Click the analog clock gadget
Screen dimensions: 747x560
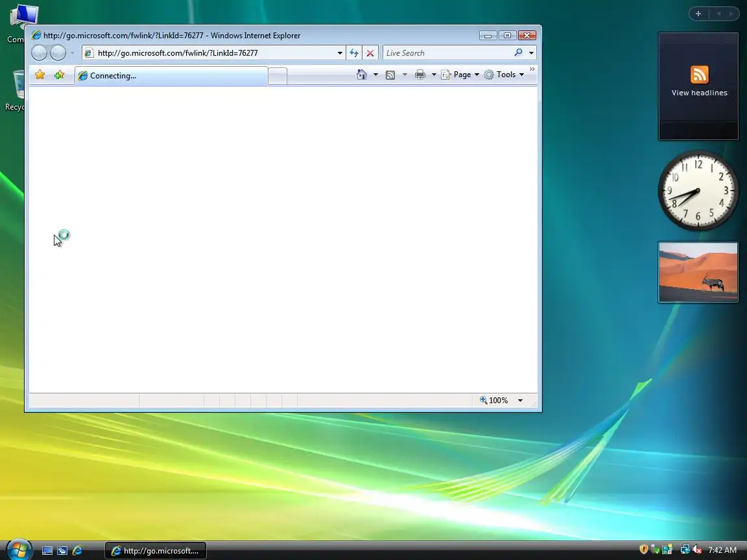pyautogui.click(x=698, y=191)
